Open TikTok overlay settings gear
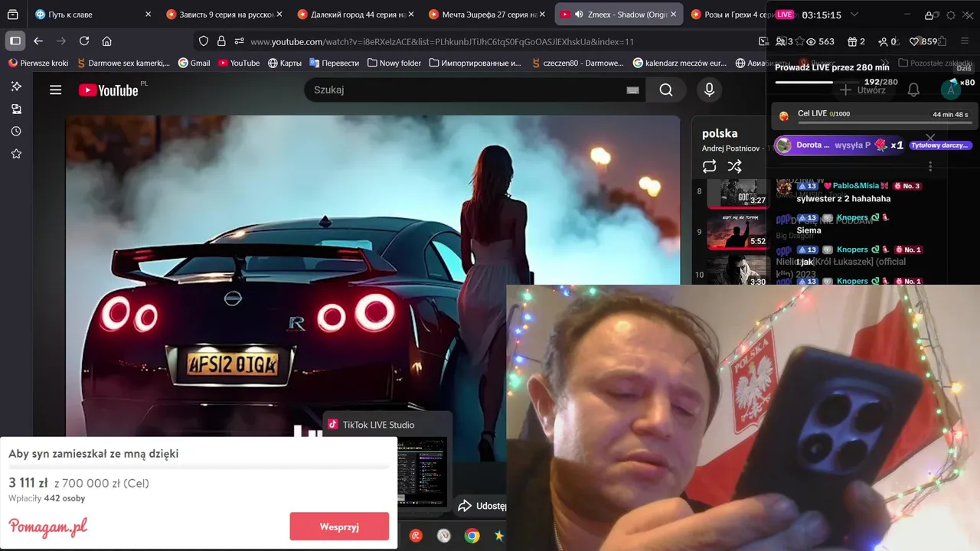The height and width of the screenshot is (551, 980). (x=951, y=15)
